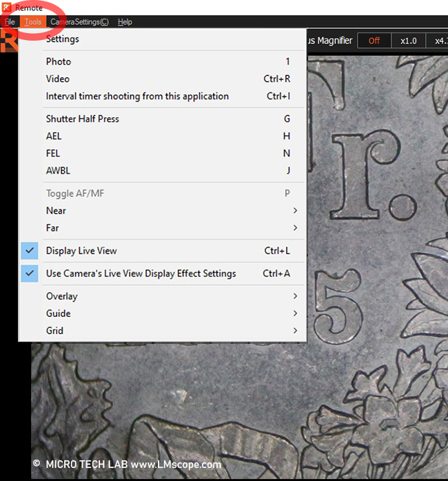Expand the Grid submenu

pos(163,330)
